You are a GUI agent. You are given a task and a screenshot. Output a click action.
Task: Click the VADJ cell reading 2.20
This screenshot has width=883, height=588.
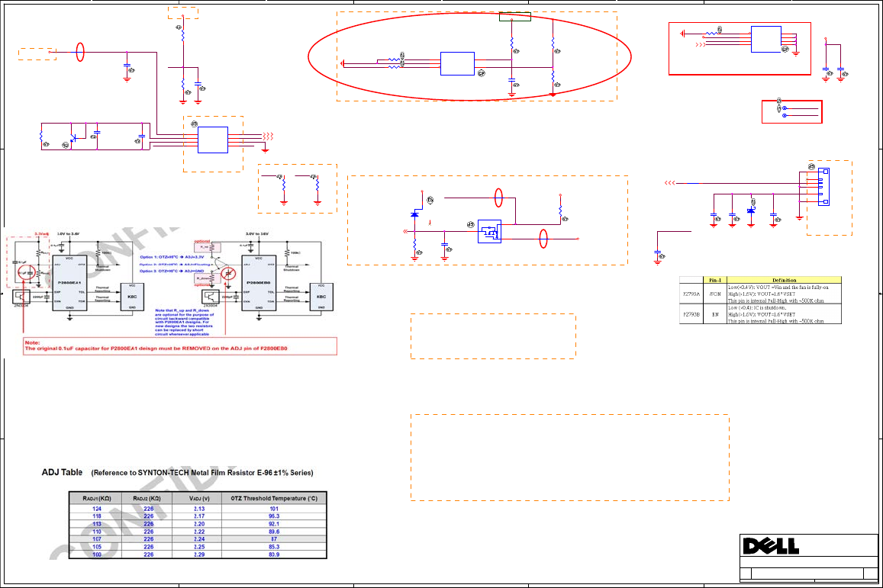199,524
